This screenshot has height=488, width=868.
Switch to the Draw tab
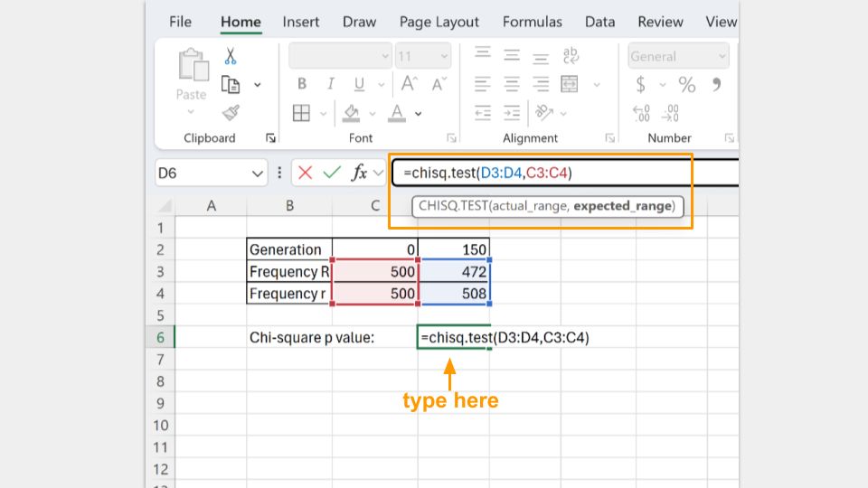tap(359, 22)
